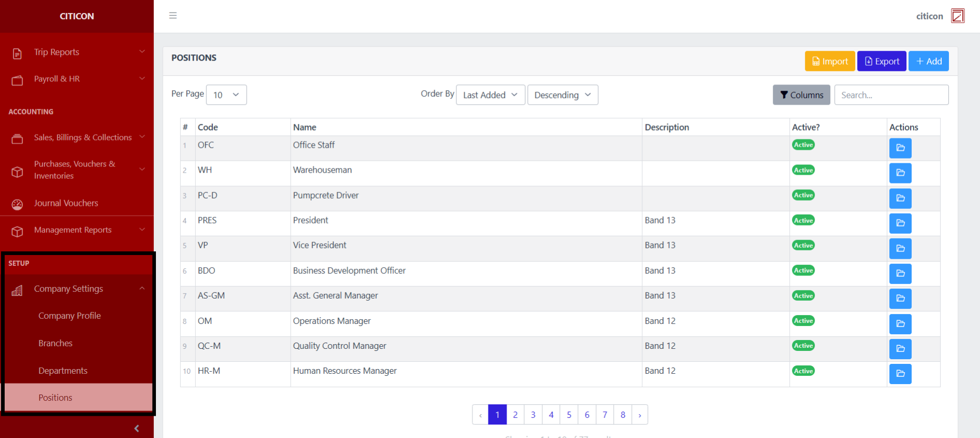Open the Warehouseman row folder action
This screenshot has width=980, height=438.
coord(900,173)
